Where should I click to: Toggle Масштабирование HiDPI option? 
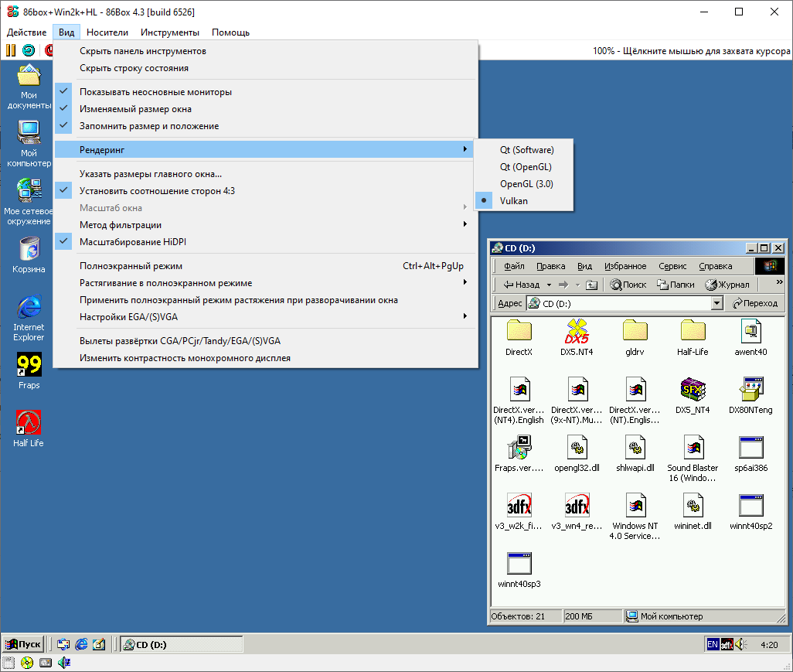(132, 242)
